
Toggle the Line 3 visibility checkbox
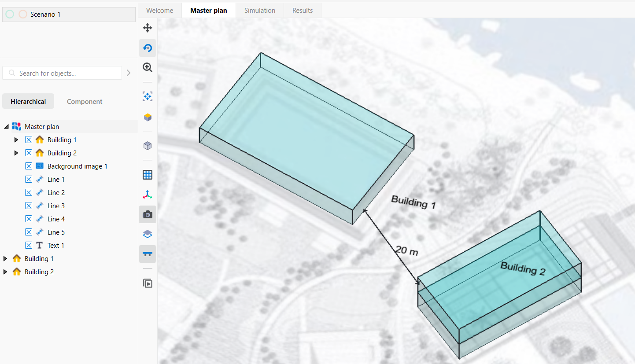(x=29, y=206)
